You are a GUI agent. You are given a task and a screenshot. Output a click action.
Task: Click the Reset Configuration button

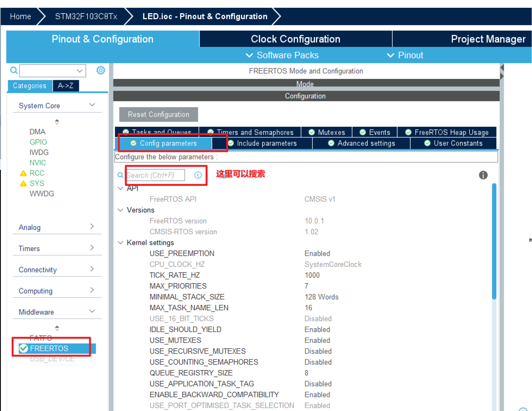click(x=159, y=114)
